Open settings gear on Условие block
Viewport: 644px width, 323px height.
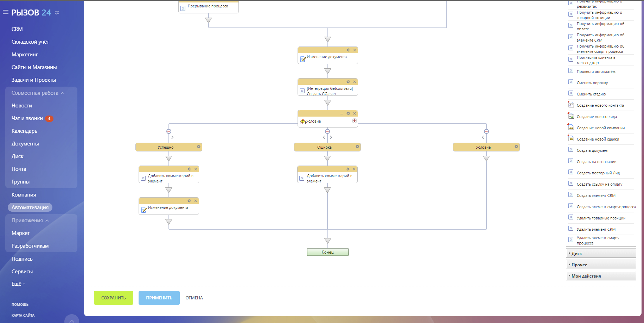(x=348, y=113)
